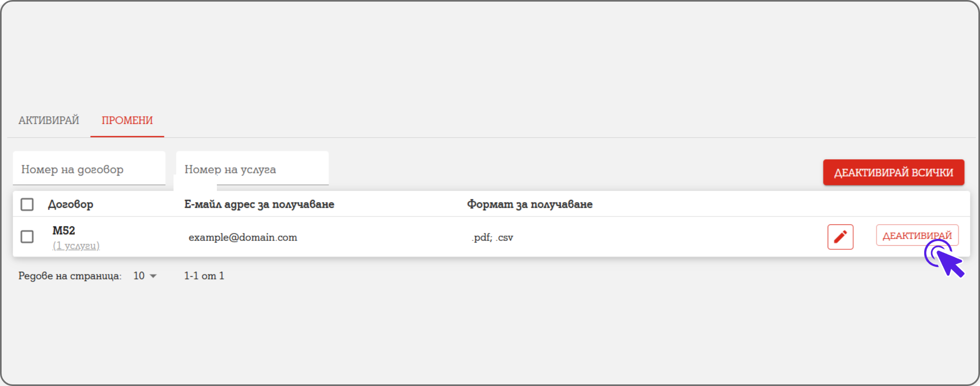Screen dimensions: 980x386
Task: Select the ПРОМЕНИ tab
Action: [127, 120]
